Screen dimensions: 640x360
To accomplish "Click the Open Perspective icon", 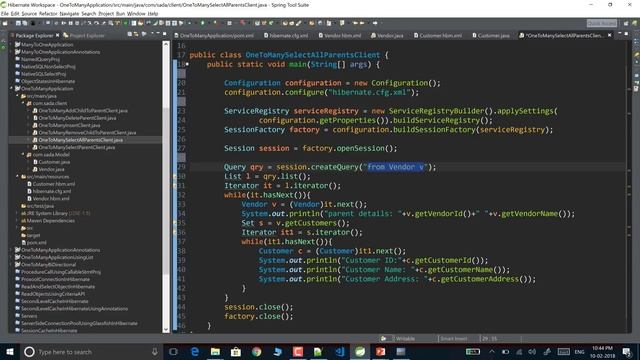I will pyautogui.click(x=626, y=23).
